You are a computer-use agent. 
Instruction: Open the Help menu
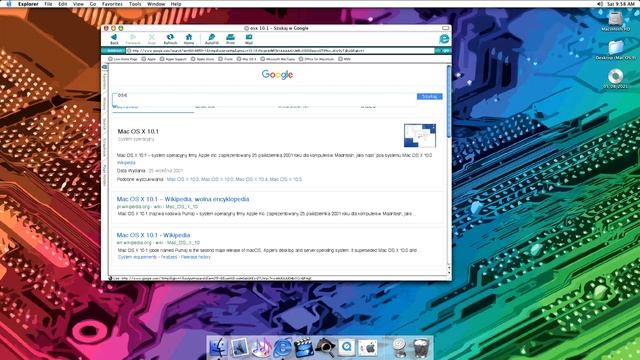[176, 4]
